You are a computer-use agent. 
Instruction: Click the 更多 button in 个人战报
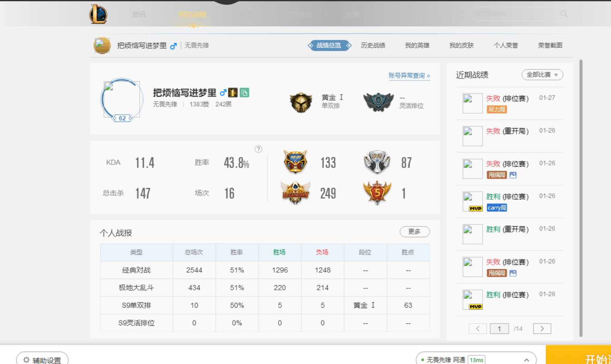coord(414,232)
